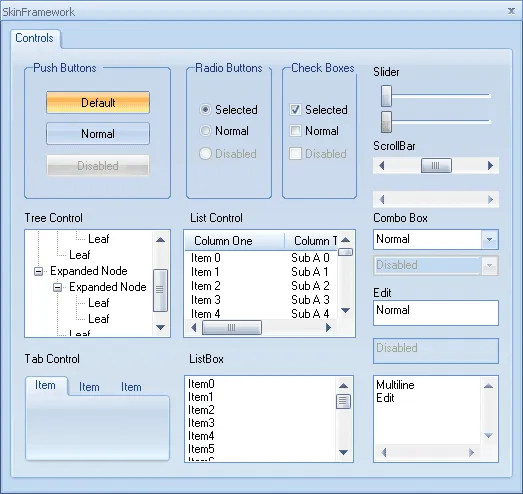Screen dimensions: 523x494
Task: Click the ListBox scroll-up arrow
Action: 343,386
